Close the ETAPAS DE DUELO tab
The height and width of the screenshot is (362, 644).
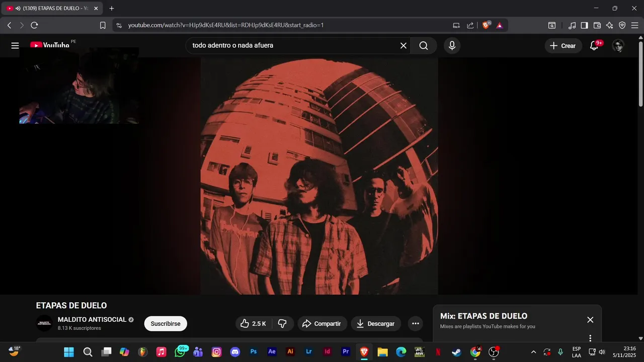pyautogui.click(x=96, y=9)
